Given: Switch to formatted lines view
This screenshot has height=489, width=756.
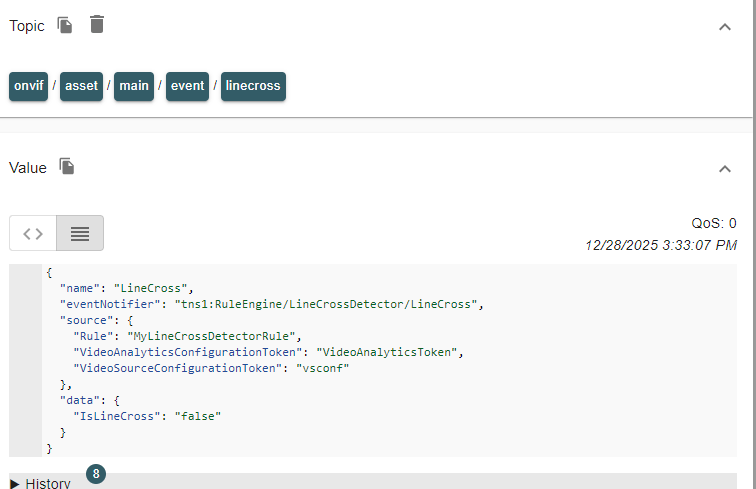Looking at the screenshot, I should tap(80, 233).
